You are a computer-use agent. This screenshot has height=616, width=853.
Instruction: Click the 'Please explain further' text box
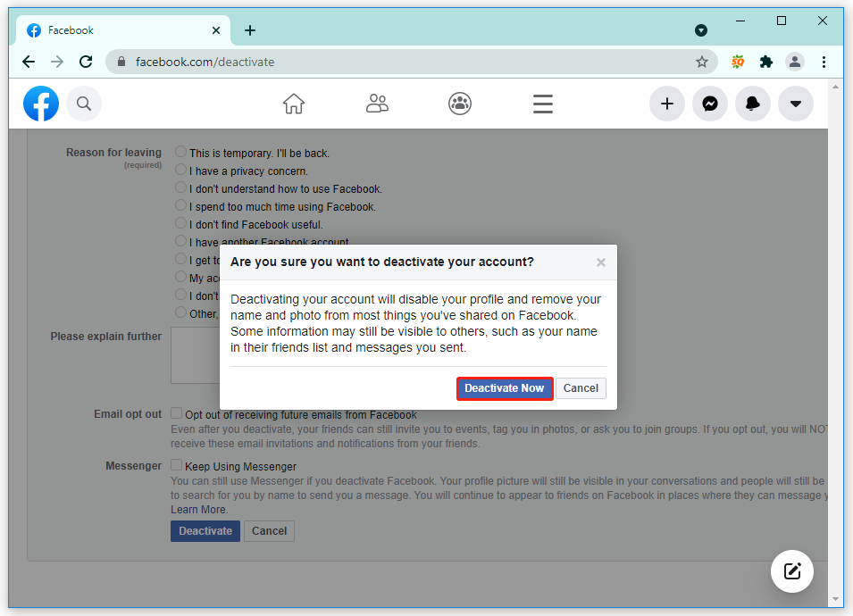pyautogui.click(x=196, y=355)
